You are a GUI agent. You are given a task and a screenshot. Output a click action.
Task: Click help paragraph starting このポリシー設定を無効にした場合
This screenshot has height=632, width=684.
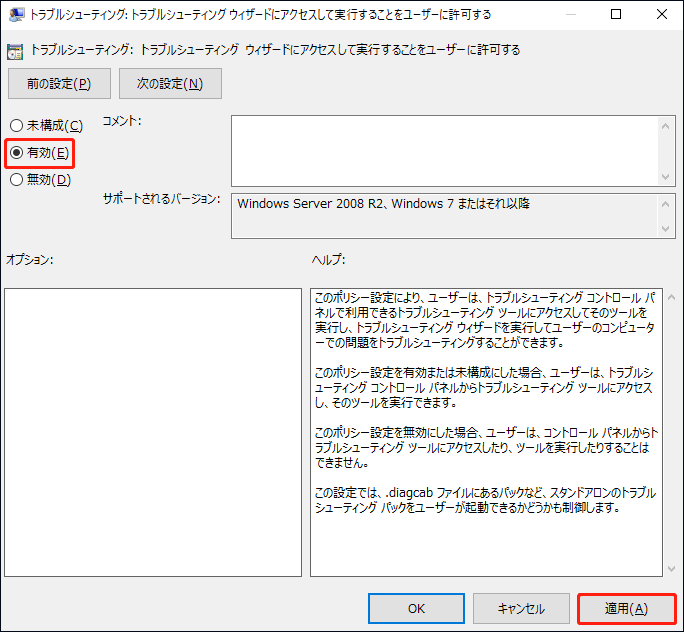[486, 448]
